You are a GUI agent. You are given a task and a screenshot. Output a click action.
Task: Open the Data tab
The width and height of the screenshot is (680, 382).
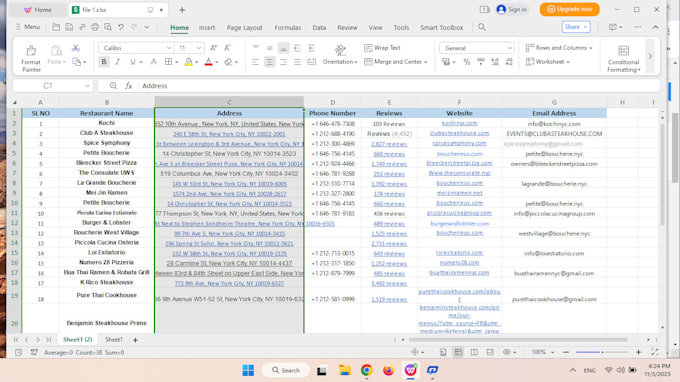coord(319,27)
